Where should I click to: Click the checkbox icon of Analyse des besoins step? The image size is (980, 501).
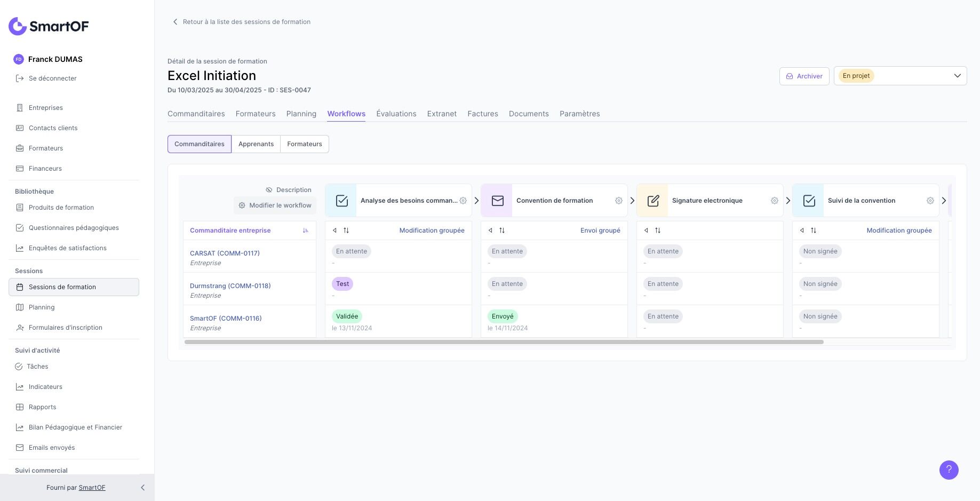click(x=341, y=201)
